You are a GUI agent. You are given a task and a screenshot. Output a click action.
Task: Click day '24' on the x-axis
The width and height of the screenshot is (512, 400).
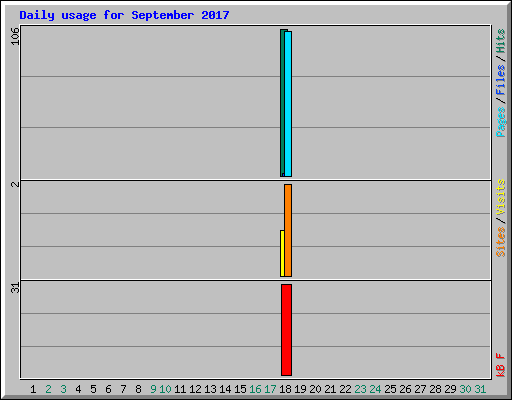coord(375,389)
